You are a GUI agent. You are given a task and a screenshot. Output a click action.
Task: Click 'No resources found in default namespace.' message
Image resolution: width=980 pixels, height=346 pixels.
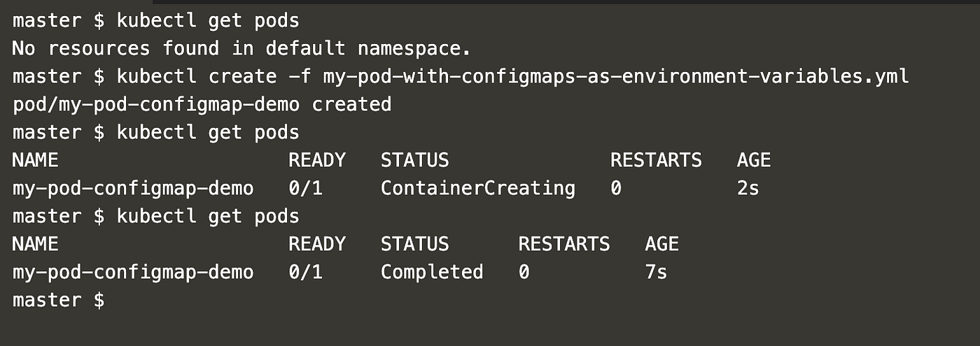242,48
